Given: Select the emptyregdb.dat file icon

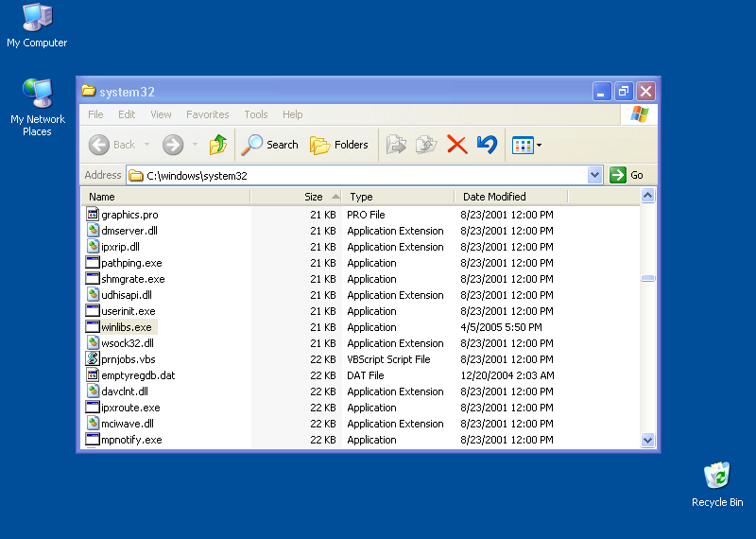Looking at the screenshot, I should pyautogui.click(x=93, y=374).
